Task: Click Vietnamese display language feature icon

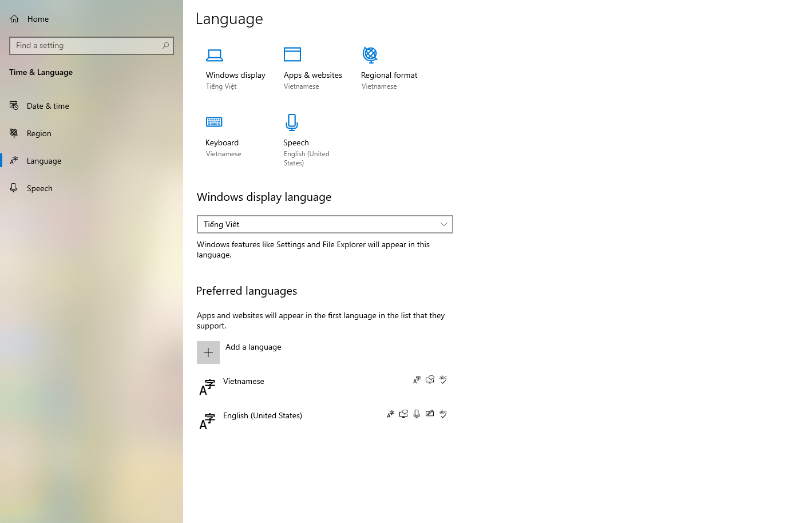Action: (417, 380)
